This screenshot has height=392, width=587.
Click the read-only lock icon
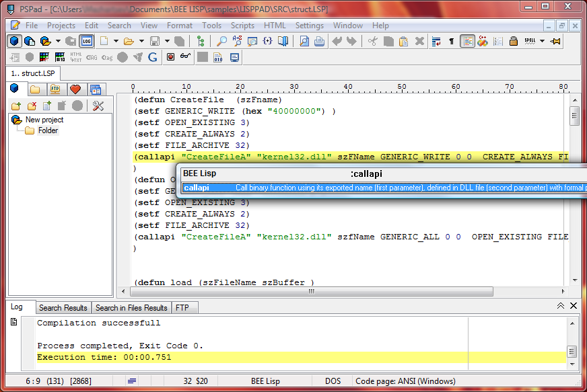click(x=513, y=41)
